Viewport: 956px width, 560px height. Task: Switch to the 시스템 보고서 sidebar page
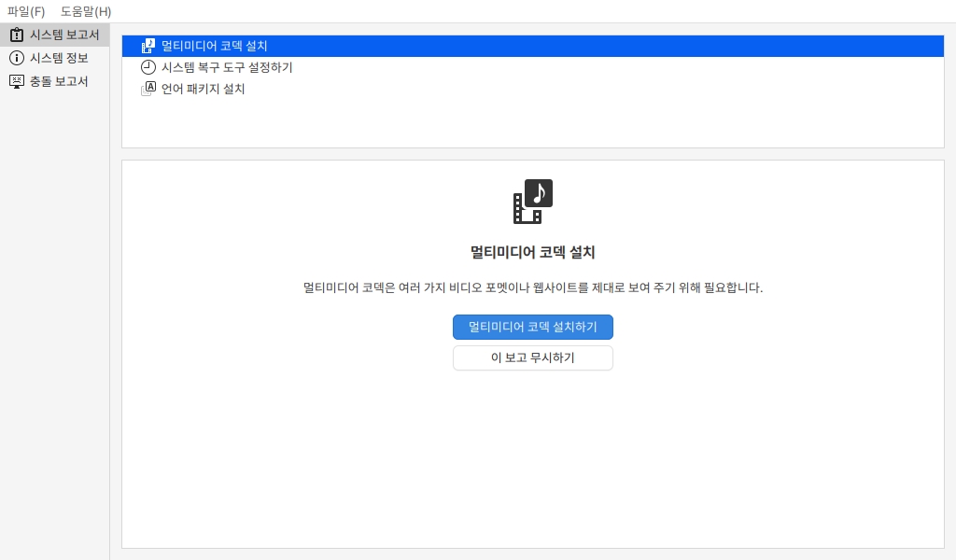tap(63, 35)
